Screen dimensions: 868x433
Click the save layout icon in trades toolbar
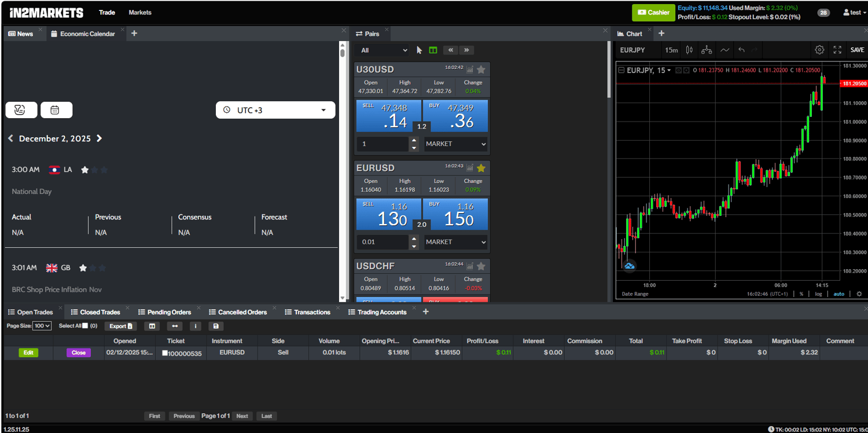pyautogui.click(x=215, y=326)
